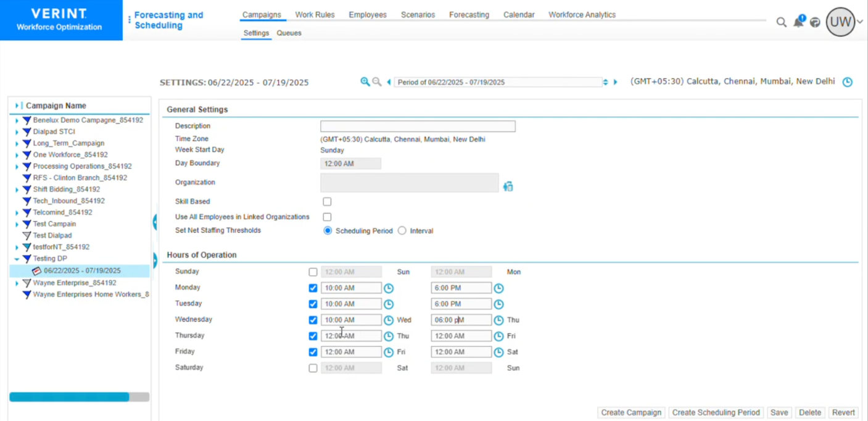The image size is (868, 421).
Task: Click the Wednesday end time field
Action: tap(461, 320)
